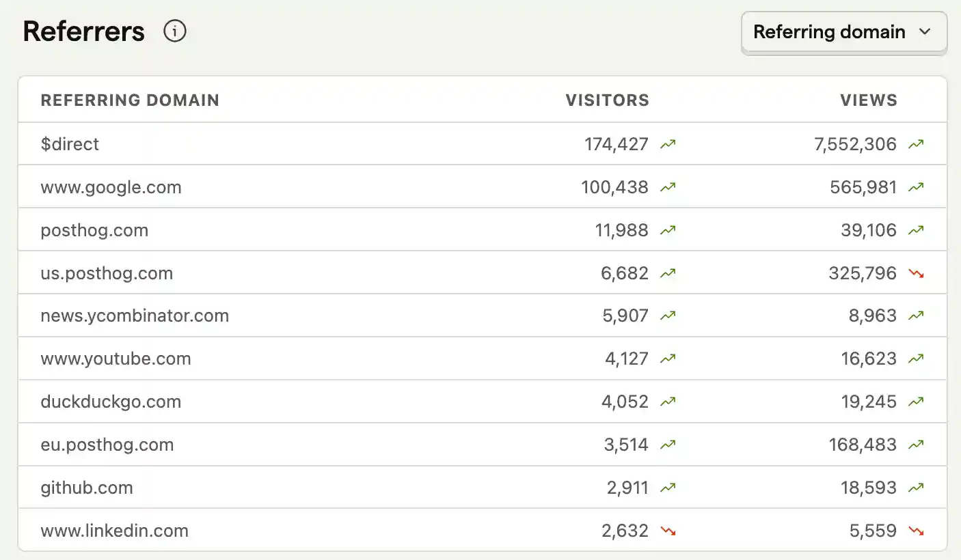Viewport: 961px width, 560px height.
Task: Click the Visitors column header
Action: (x=607, y=100)
